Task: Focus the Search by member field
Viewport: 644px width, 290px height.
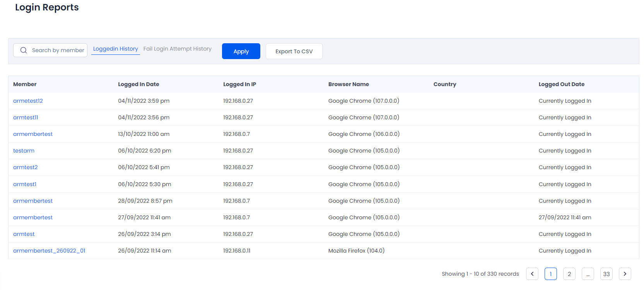Action: pos(50,50)
